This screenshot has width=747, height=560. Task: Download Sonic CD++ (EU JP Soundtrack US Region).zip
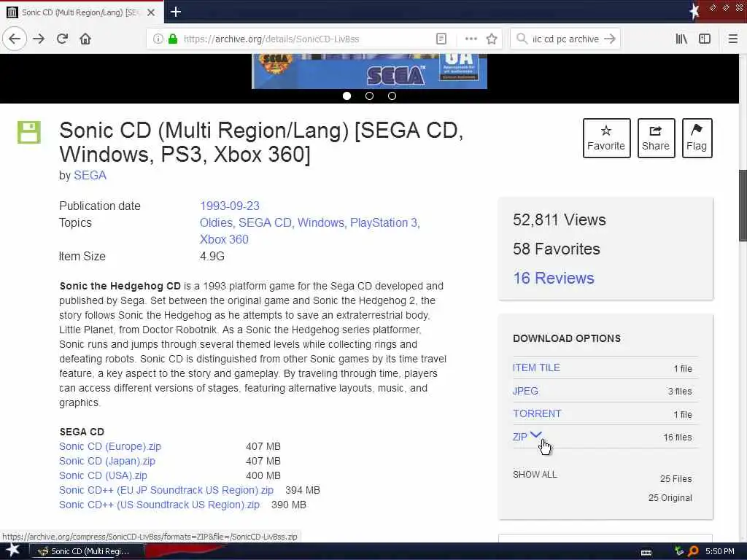(166, 490)
